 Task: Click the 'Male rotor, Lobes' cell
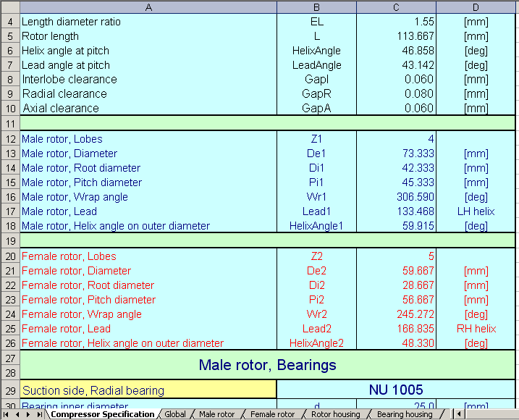coord(148,139)
